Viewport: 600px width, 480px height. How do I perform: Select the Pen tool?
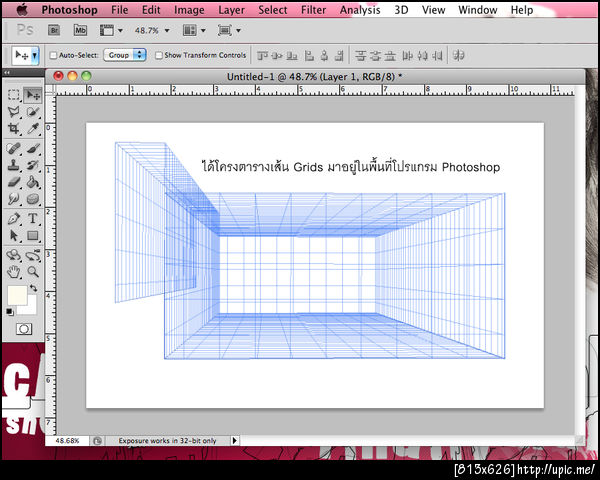point(14,219)
